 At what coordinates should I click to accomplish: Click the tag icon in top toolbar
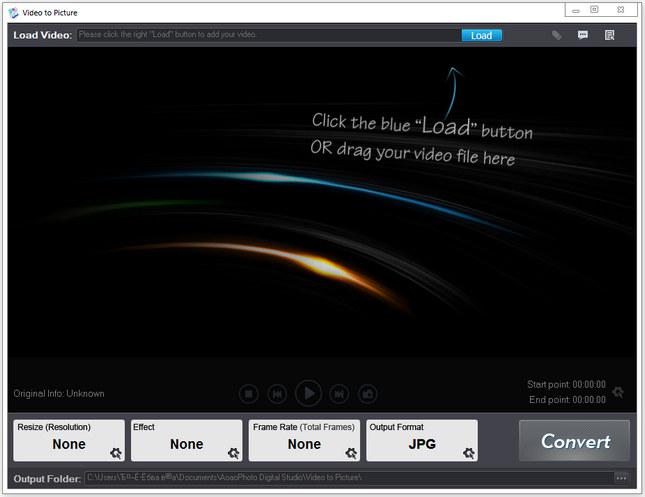pyautogui.click(x=557, y=35)
